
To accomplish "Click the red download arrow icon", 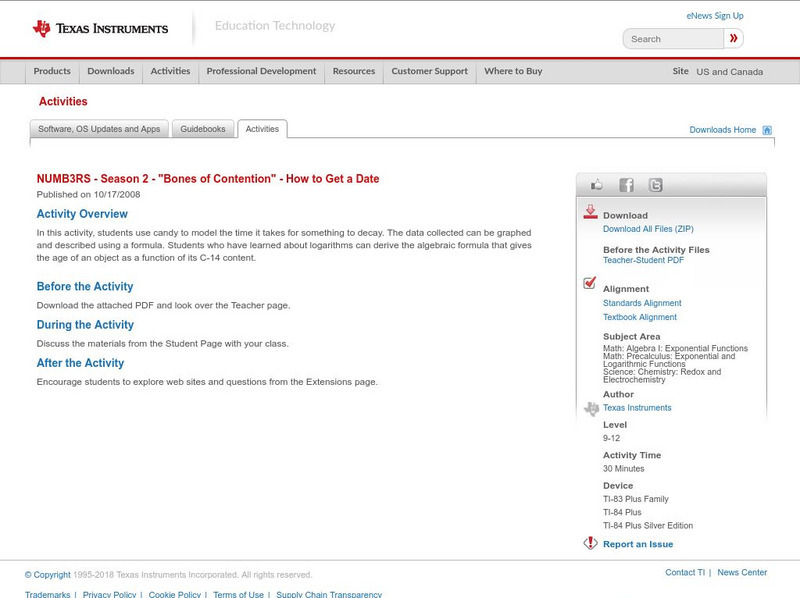I will coord(590,212).
